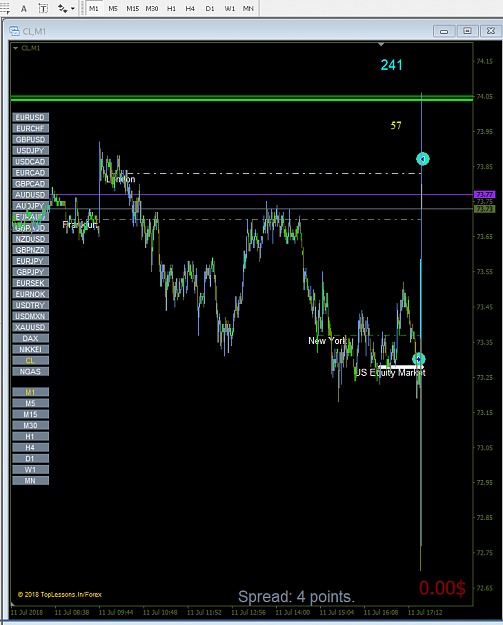Select H1 in the on-chart timeframe panel

click(30, 436)
